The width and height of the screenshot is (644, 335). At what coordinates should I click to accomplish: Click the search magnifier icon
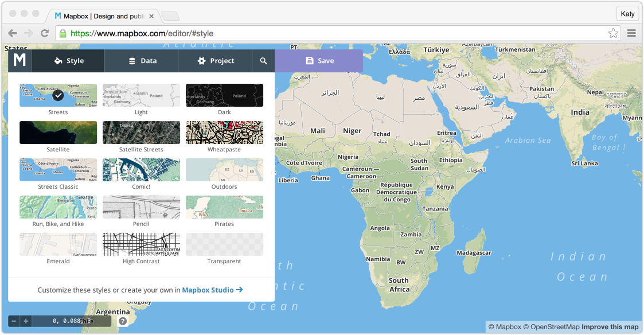click(263, 60)
